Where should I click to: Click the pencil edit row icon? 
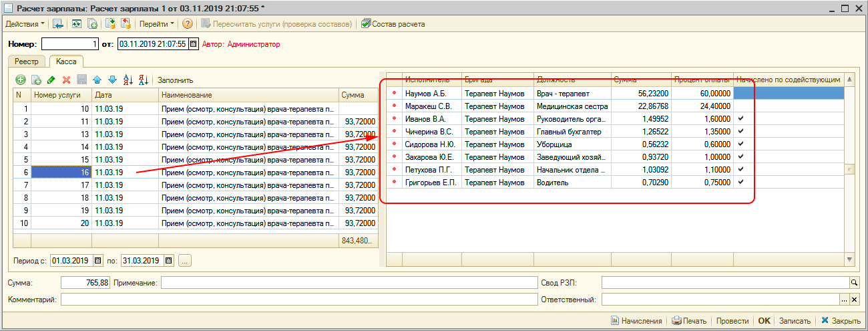pos(51,80)
